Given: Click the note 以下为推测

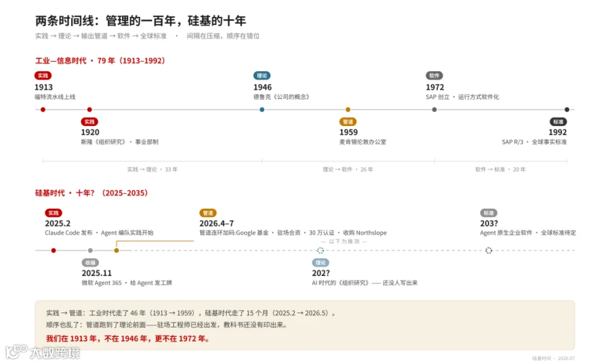Looking at the screenshot, I should point(344,241).
